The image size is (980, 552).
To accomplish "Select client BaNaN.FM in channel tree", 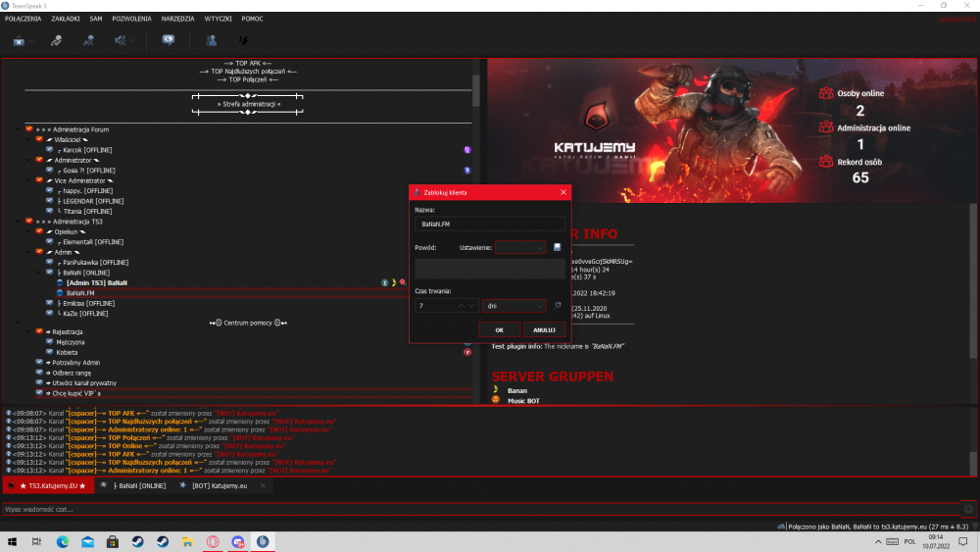I will point(80,292).
